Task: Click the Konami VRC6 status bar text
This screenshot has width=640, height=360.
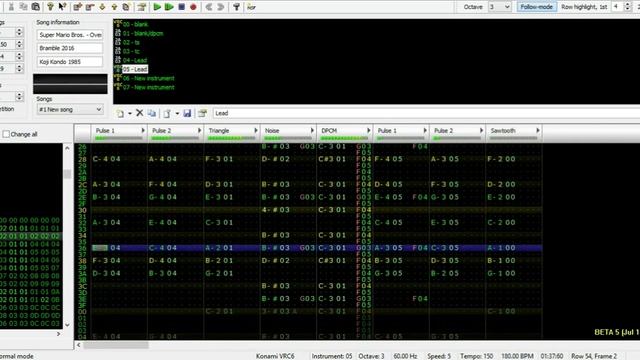Action: (275, 356)
